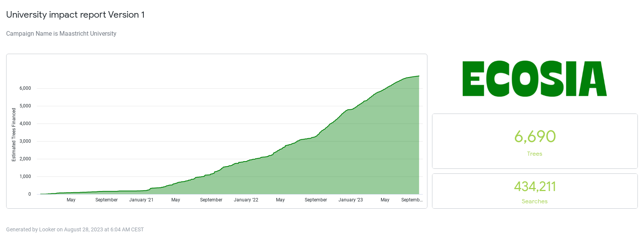Click the 6,000 y-axis label
Image resolution: width=644 pixels, height=244 pixels.
coord(25,88)
